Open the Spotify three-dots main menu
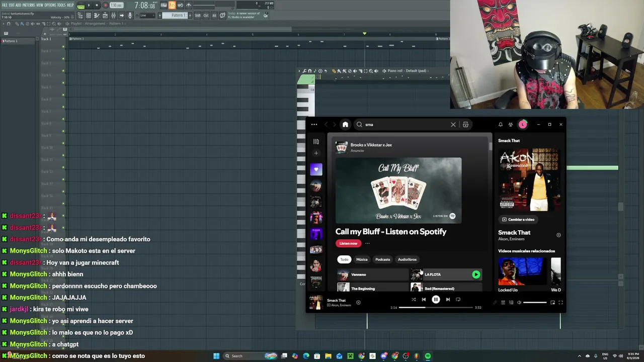 (314, 125)
